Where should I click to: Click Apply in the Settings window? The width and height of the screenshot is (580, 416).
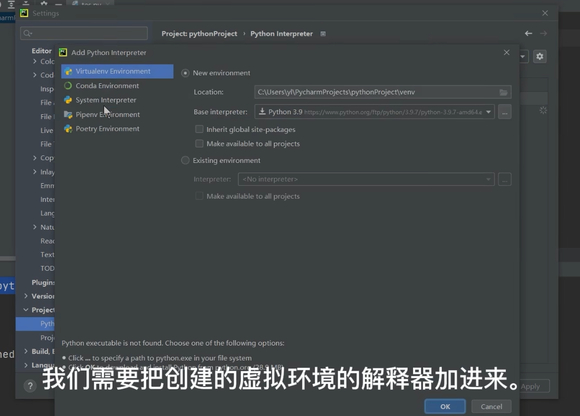[x=530, y=386]
